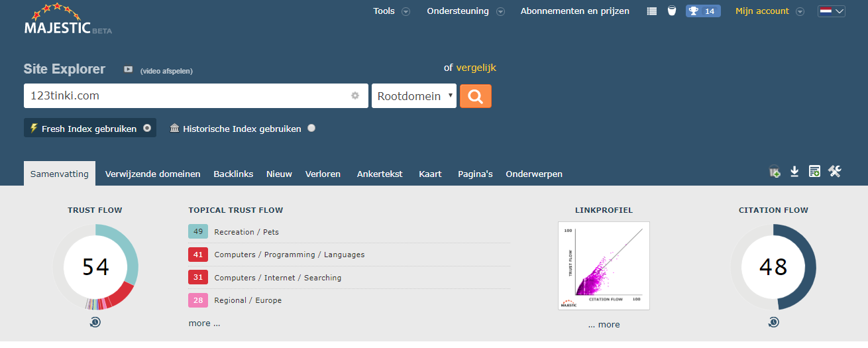Image resolution: width=868 pixels, height=348 pixels.
Task: Click the Citation Flow history clock icon
Action: [x=773, y=322]
